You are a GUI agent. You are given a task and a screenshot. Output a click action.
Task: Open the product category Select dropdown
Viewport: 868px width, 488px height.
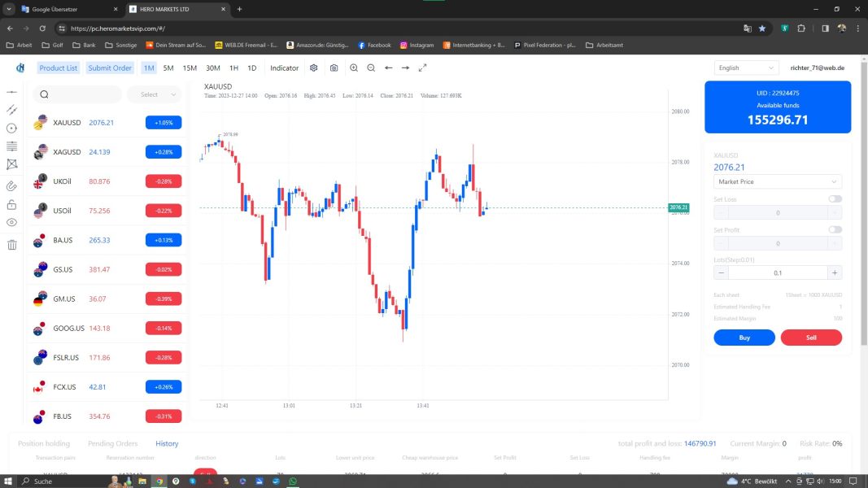pyautogui.click(x=155, y=94)
